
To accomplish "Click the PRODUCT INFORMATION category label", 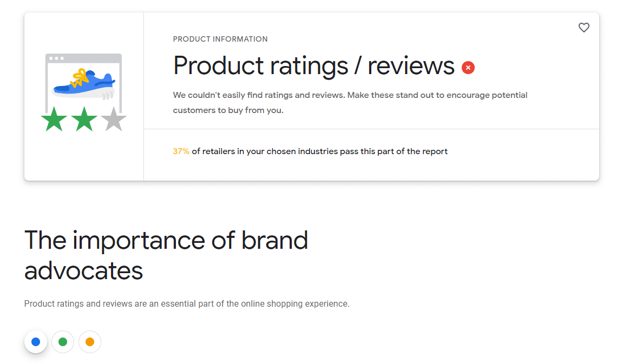I will point(220,39).
